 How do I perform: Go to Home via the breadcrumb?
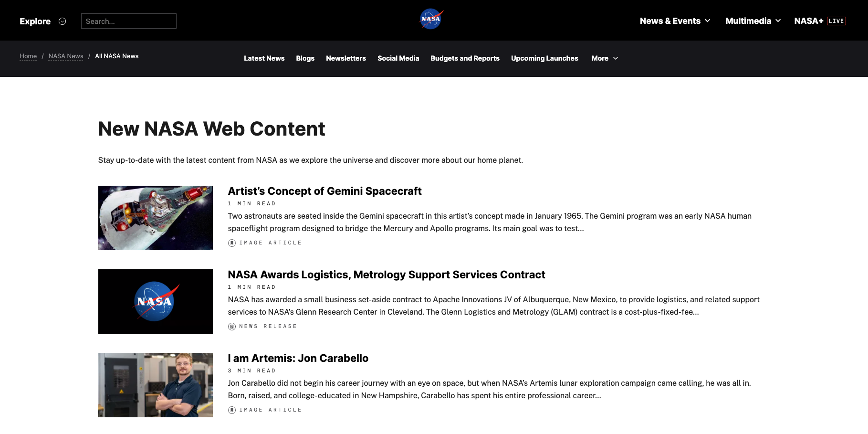click(28, 56)
